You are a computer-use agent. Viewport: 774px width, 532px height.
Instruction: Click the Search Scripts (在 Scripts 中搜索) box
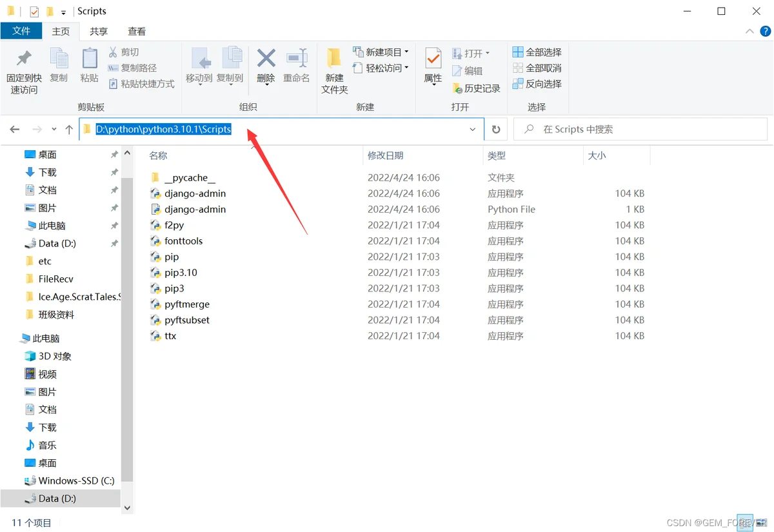point(640,129)
